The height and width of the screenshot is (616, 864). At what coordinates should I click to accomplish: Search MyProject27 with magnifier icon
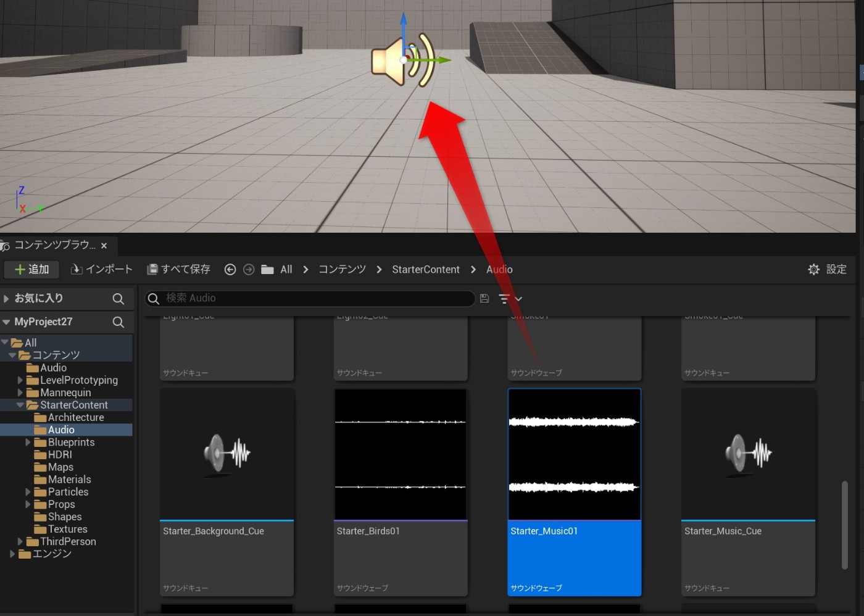(x=118, y=322)
